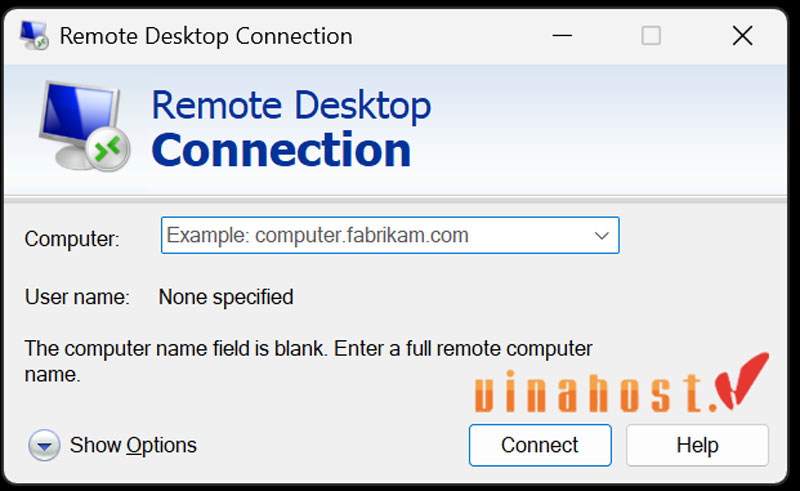
Task: Close the Remote Desktop Connection window
Action: 742,37
